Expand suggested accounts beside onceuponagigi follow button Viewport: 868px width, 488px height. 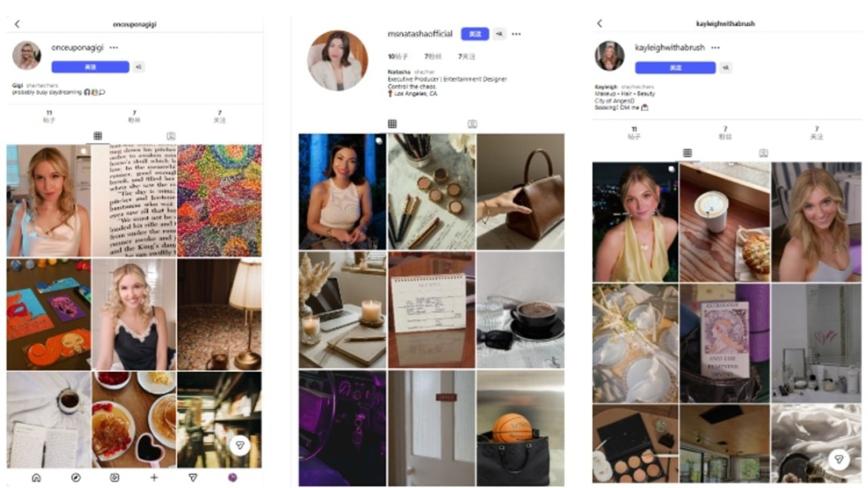coord(138,67)
